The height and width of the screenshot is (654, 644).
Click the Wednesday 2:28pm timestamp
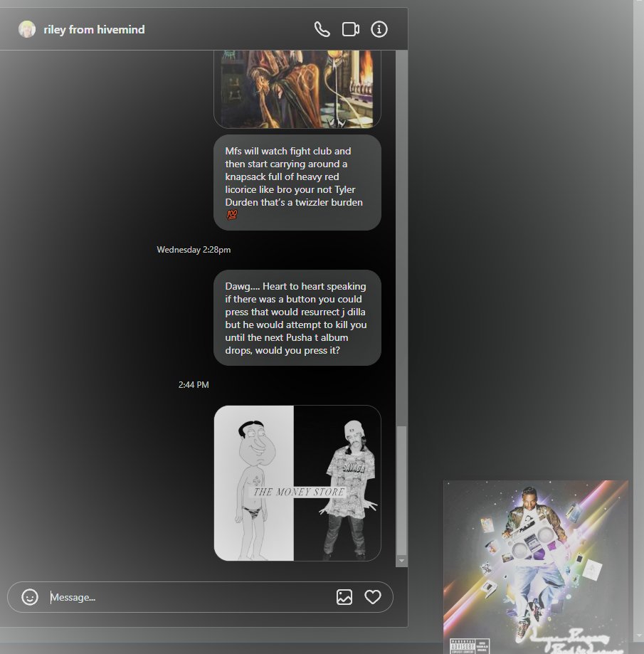point(194,249)
